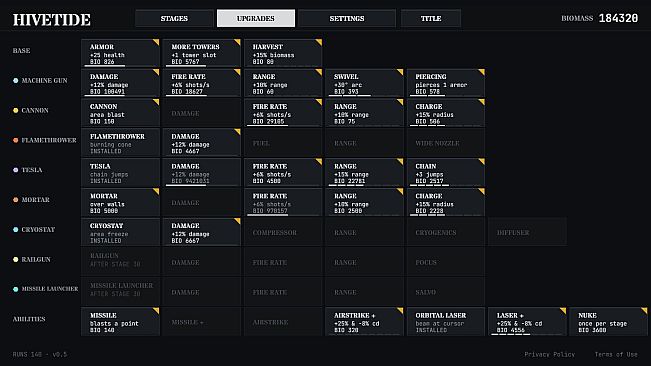The width and height of the screenshot is (651, 366).
Task: Click the locked Railgun Focus card
Action: (446, 262)
